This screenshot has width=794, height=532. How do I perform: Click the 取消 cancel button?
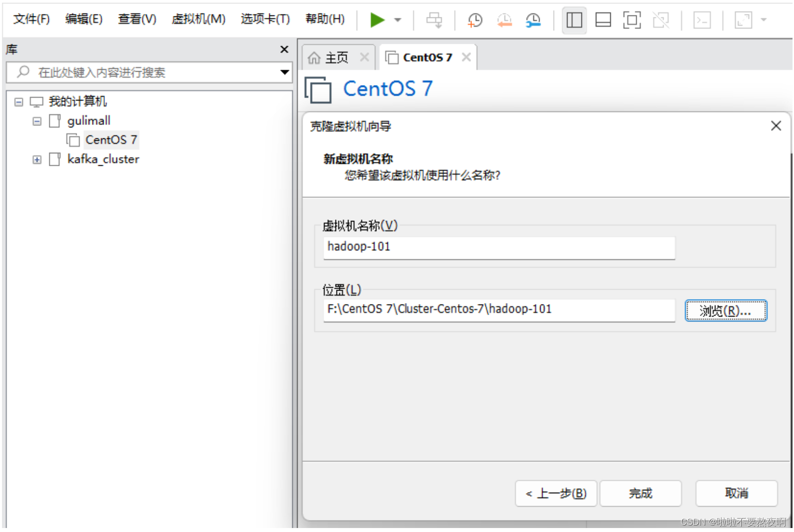point(736,493)
